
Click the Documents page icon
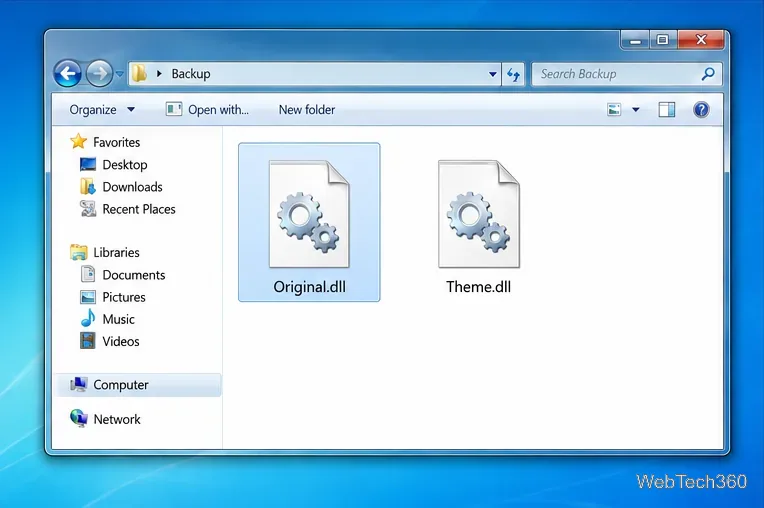88,274
